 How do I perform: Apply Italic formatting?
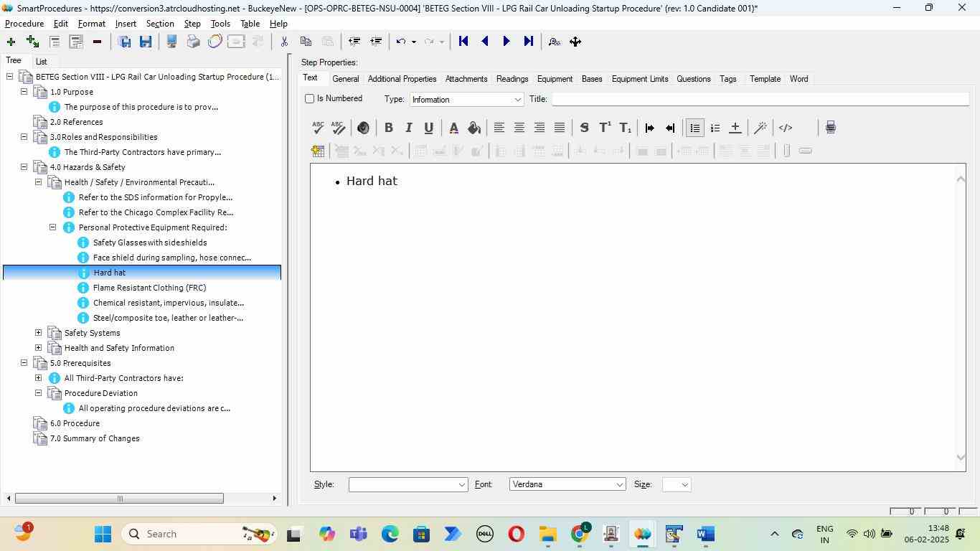[x=408, y=128]
